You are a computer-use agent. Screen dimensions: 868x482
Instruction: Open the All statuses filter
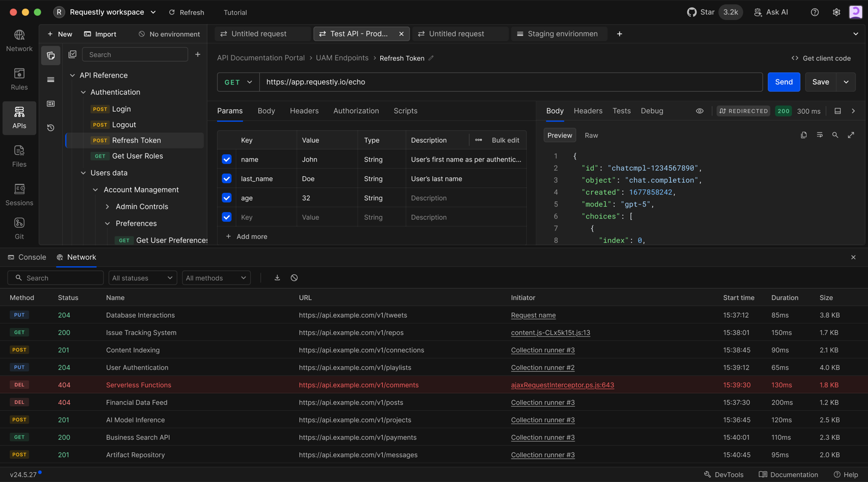click(143, 278)
